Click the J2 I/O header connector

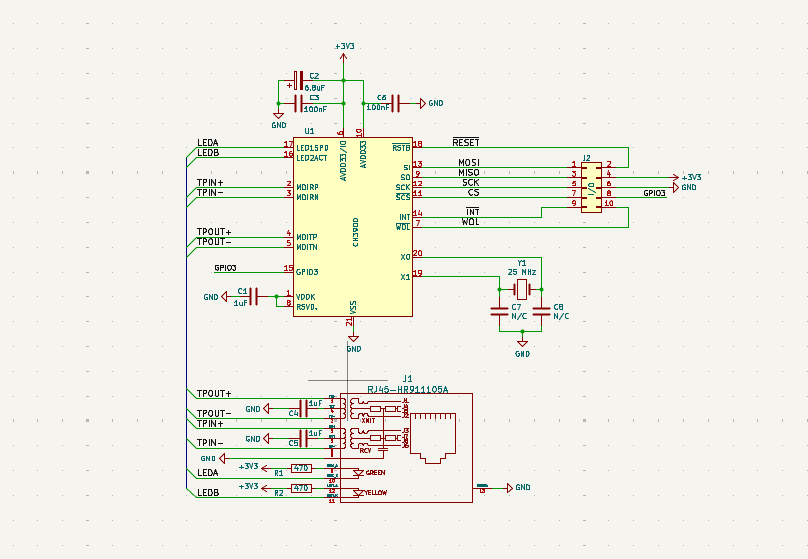tap(591, 185)
